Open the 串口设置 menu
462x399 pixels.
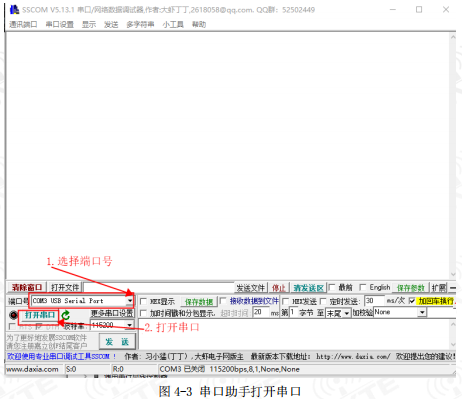(x=60, y=24)
